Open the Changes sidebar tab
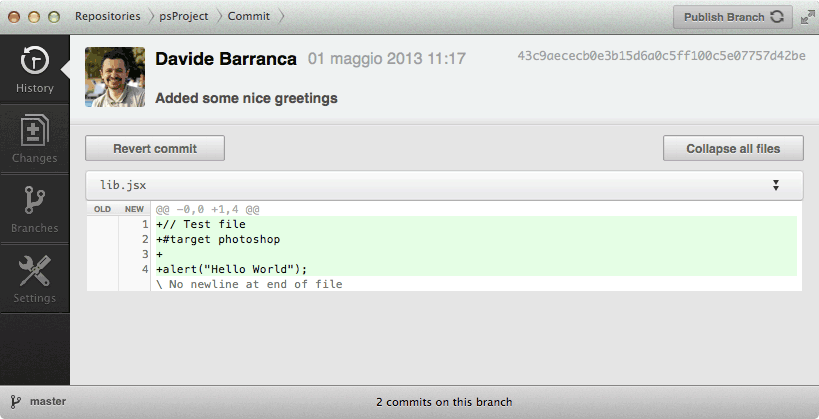This screenshot has height=419, width=819. (x=34, y=139)
